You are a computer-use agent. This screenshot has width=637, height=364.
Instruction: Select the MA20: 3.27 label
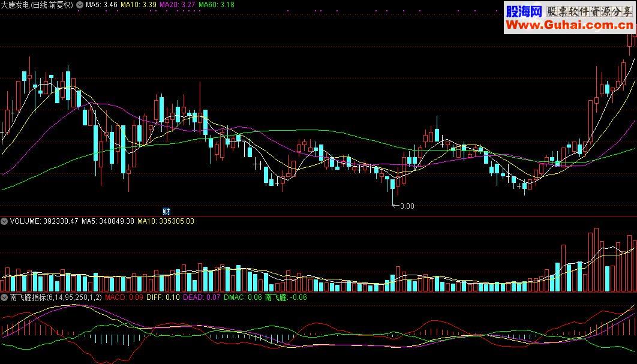click(x=177, y=5)
